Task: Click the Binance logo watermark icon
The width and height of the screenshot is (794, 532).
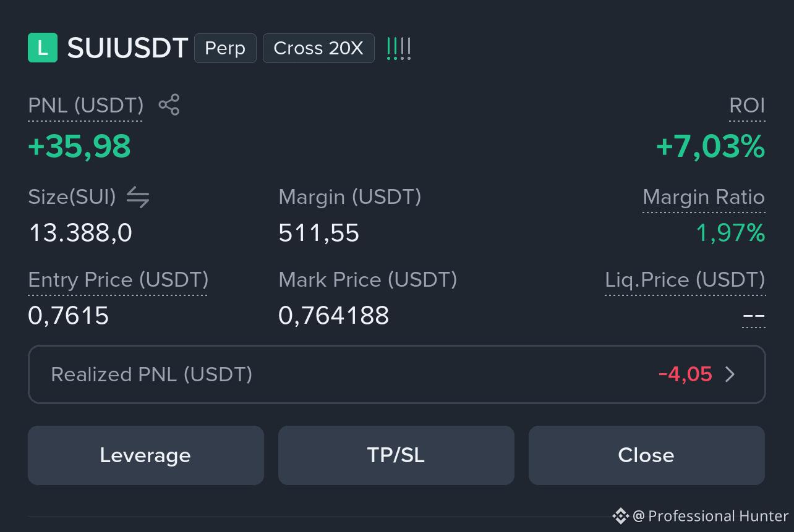Action: click(620, 515)
